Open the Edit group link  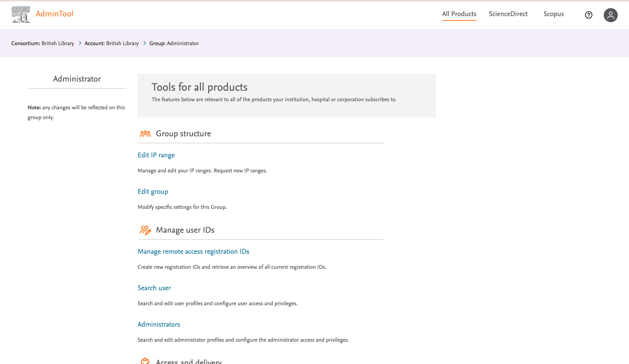153,192
